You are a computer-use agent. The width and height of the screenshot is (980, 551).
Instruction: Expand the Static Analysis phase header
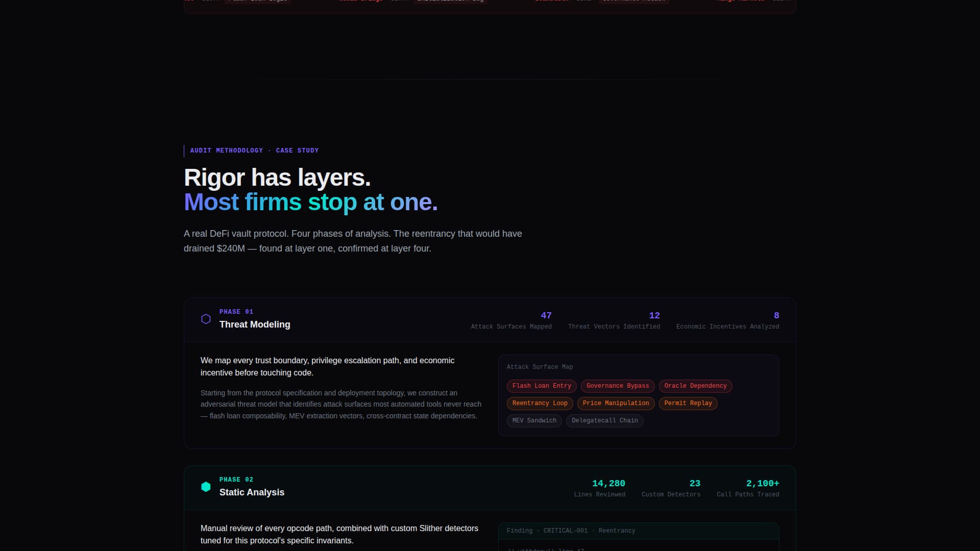point(490,488)
